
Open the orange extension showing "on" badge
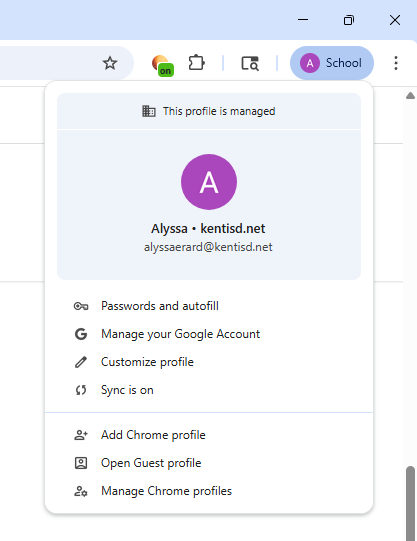[162, 65]
